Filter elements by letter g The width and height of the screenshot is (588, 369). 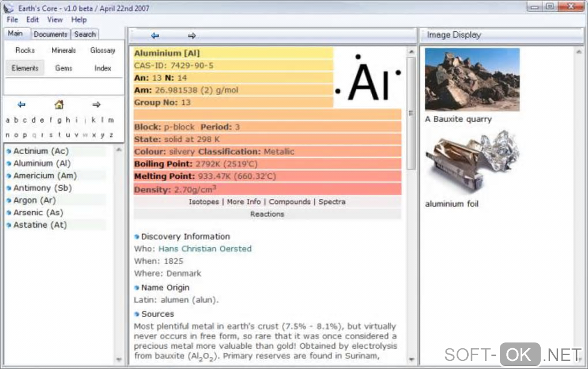tap(59, 121)
